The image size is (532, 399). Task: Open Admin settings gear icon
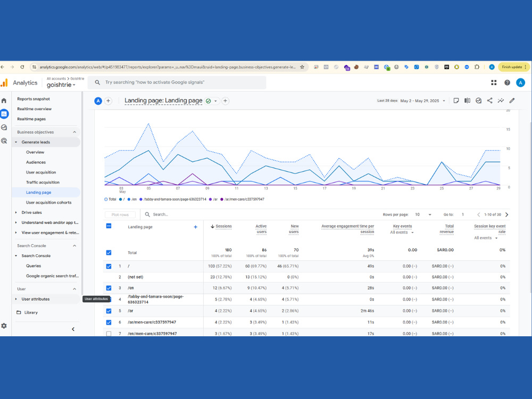4,326
